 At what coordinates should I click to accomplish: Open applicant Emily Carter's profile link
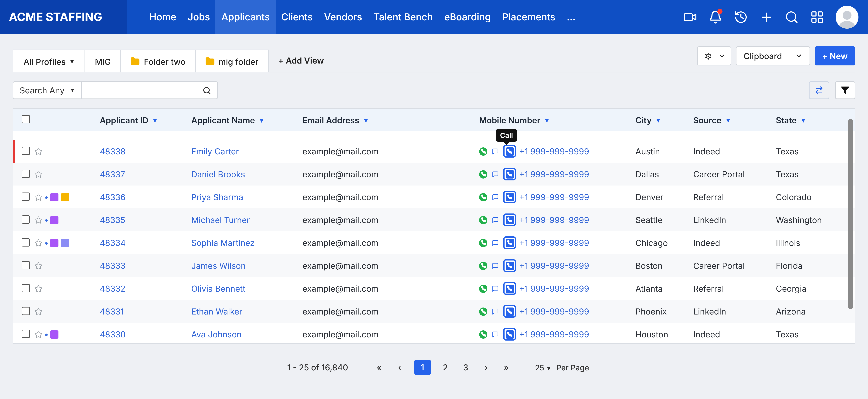click(x=215, y=151)
